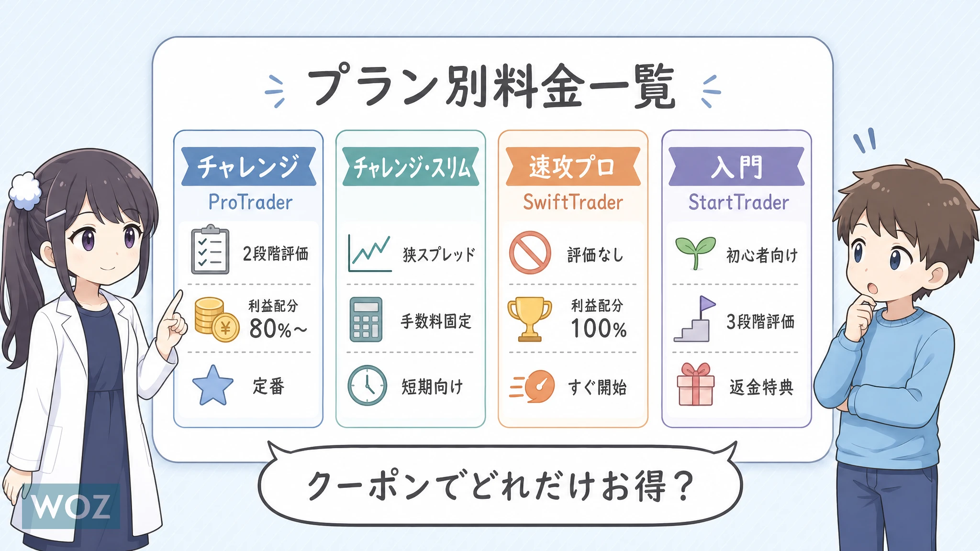
Task: Select the orange 速攻プロ banner
Action: [x=573, y=167]
